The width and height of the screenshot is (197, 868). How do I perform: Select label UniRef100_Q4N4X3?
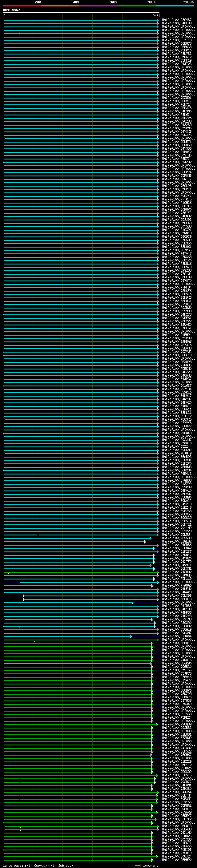tap(177, 592)
